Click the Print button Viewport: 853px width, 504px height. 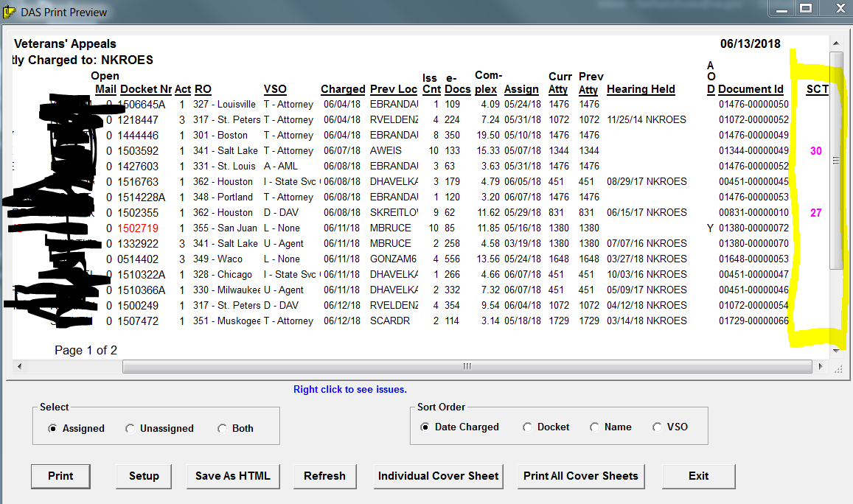tap(60, 476)
